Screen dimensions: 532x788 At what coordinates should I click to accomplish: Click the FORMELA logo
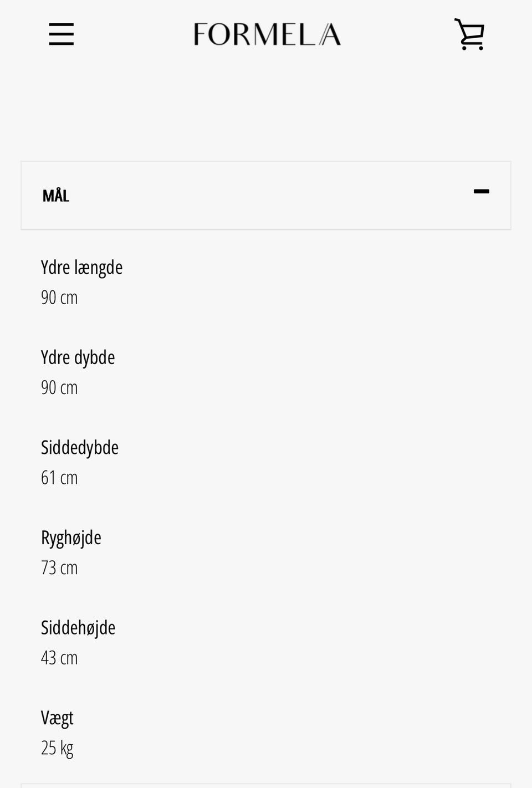pos(267,34)
